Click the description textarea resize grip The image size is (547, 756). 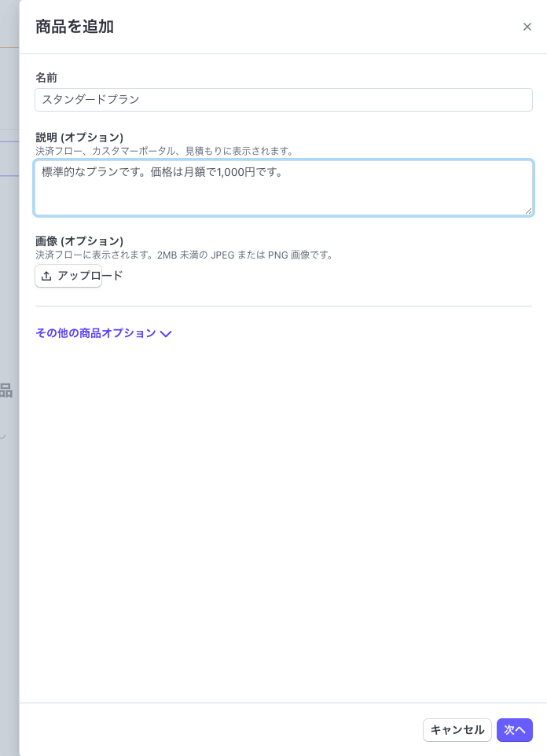click(x=528, y=210)
